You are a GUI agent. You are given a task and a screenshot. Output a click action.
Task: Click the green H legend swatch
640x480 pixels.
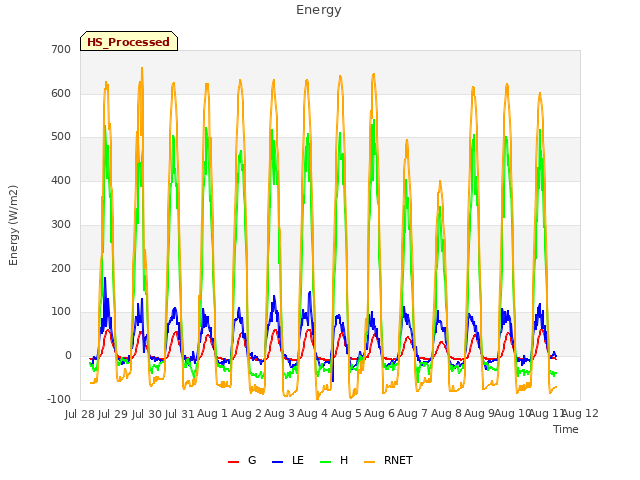pyautogui.click(x=325, y=461)
